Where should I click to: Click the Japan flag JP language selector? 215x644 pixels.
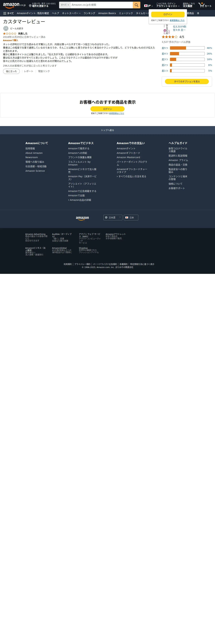tap(148, 6)
